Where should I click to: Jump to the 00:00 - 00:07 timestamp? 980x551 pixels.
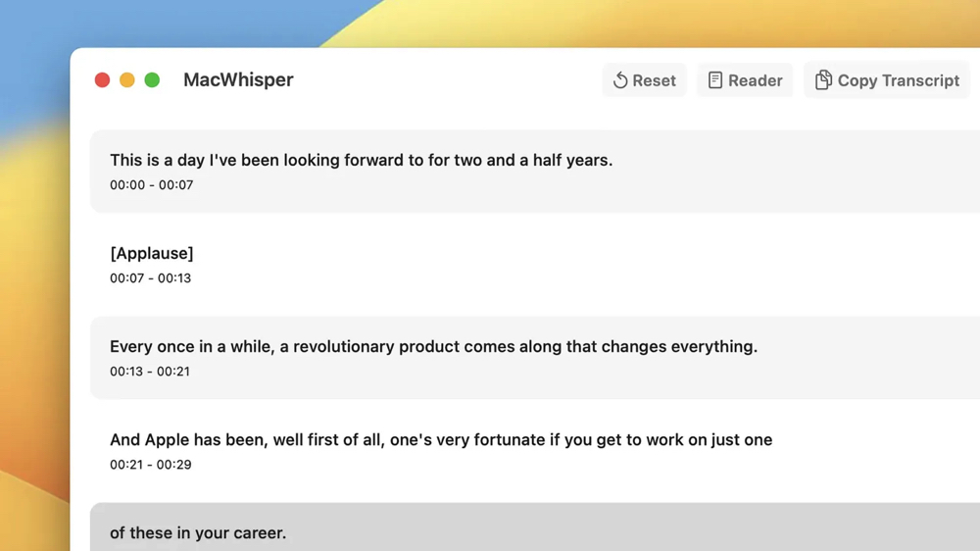(x=152, y=185)
